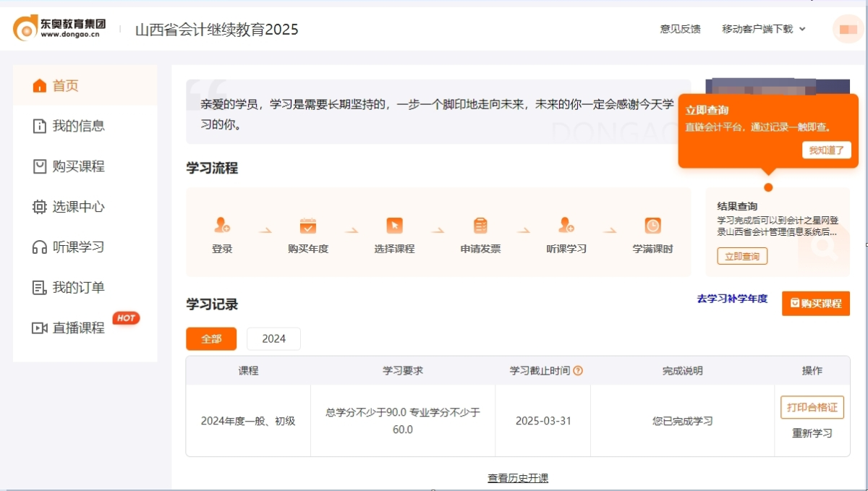Screen dimensions: 868x491
Task: Click the 我的订单 order list icon
Action: pos(40,287)
